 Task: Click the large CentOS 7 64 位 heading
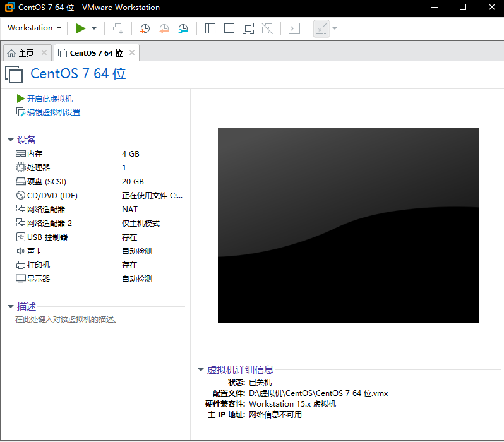[78, 74]
